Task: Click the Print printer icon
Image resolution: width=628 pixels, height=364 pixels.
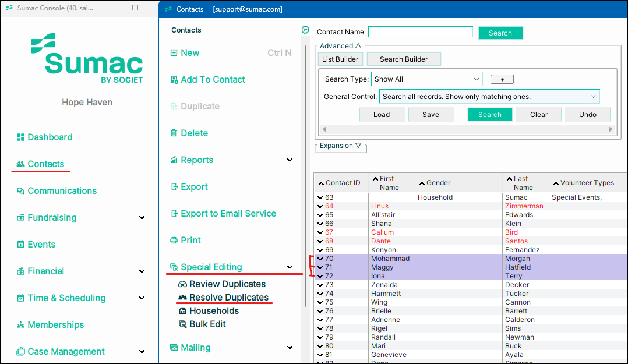Action: click(x=174, y=241)
